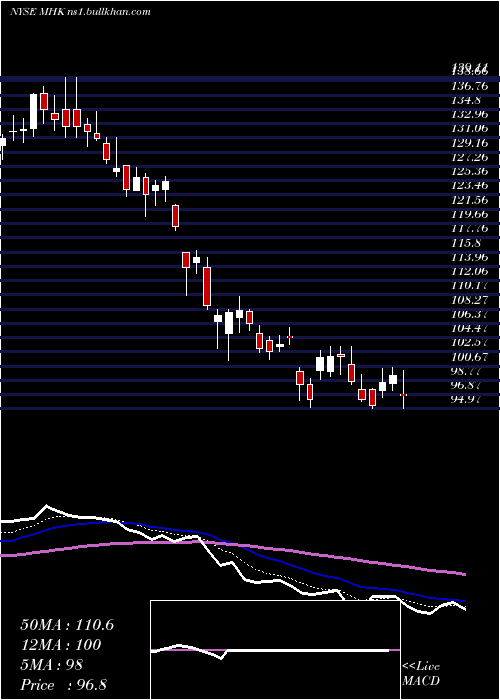
Task: Click the 50MA : 110.6 readout
Action: [x=67, y=625]
